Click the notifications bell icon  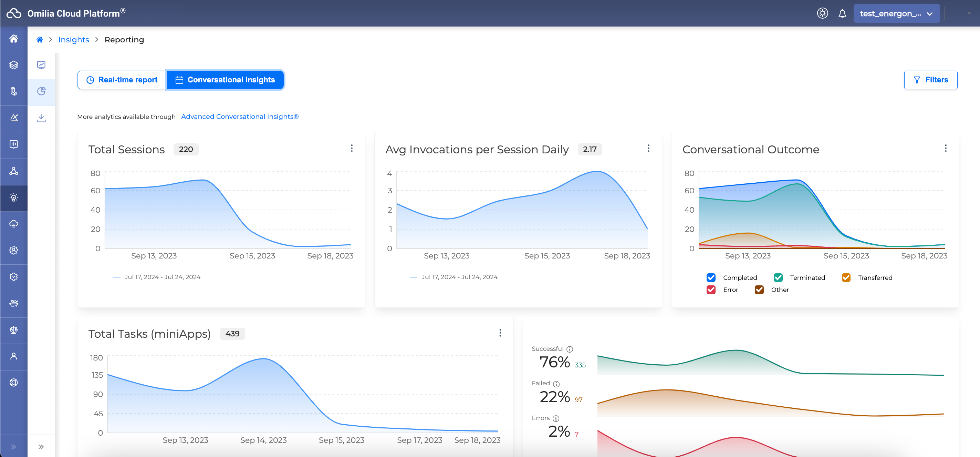pyautogui.click(x=842, y=14)
